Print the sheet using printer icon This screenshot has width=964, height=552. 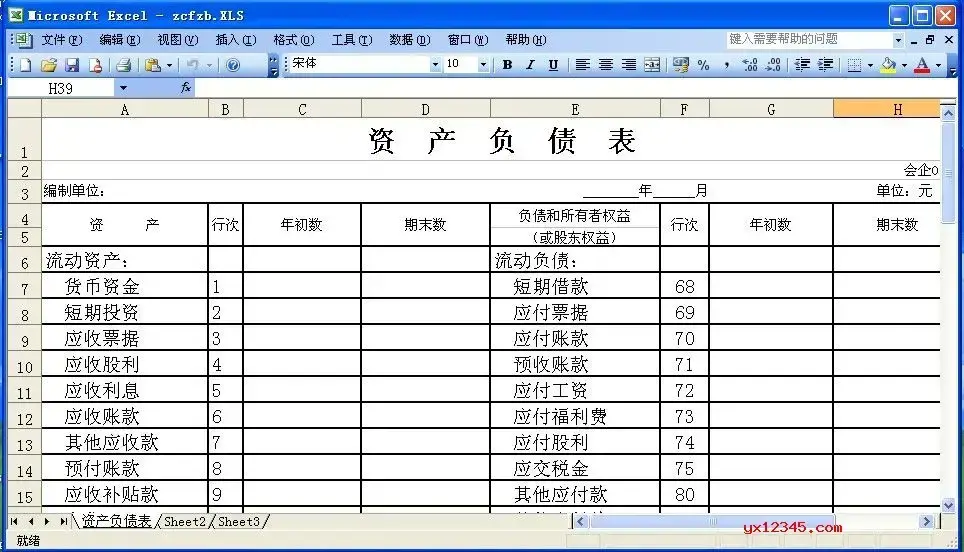124,65
